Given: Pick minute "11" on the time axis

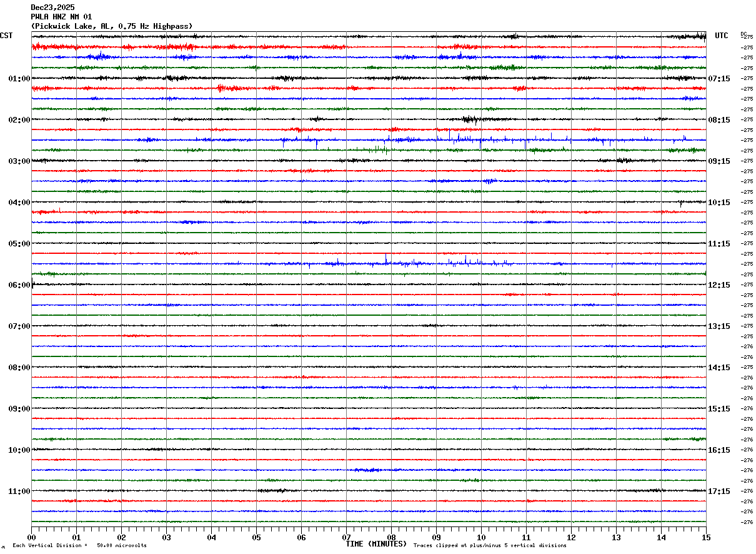Looking at the screenshot, I should (526, 537).
